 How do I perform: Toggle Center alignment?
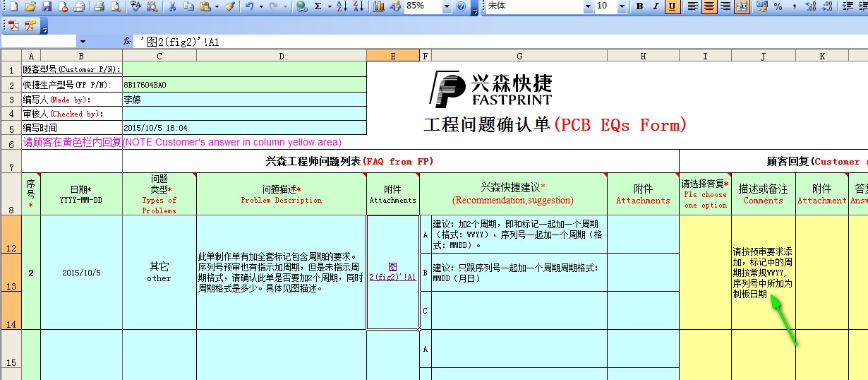(x=709, y=6)
